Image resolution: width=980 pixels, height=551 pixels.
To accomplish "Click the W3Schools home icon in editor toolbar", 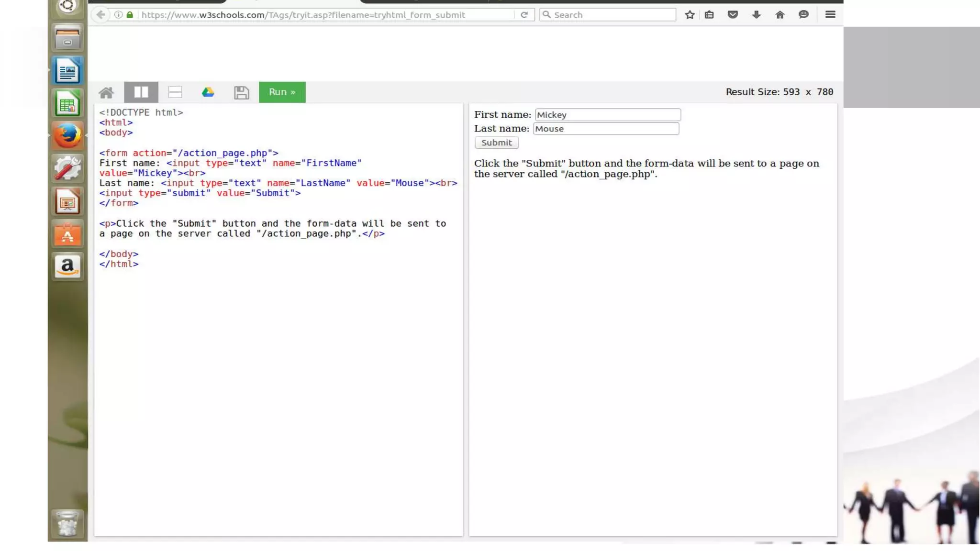I will [106, 92].
